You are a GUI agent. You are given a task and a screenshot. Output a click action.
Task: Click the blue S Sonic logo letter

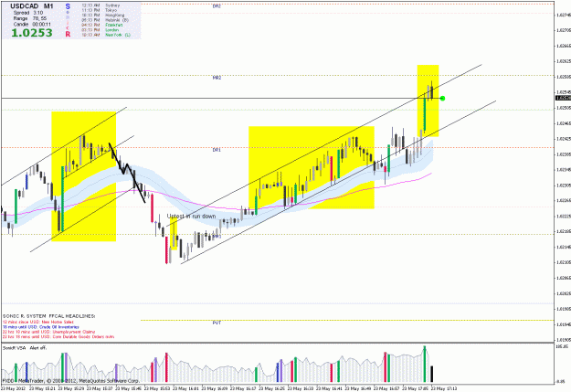coord(68,6)
